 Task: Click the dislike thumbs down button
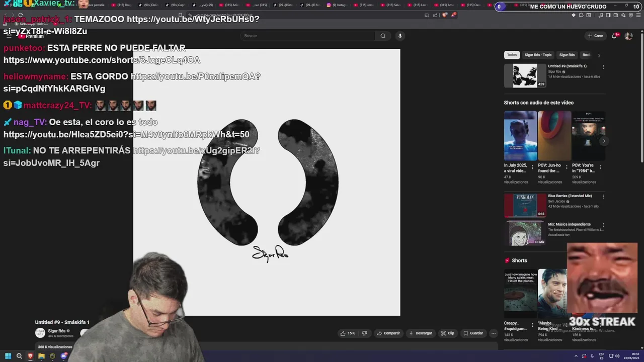365,333
